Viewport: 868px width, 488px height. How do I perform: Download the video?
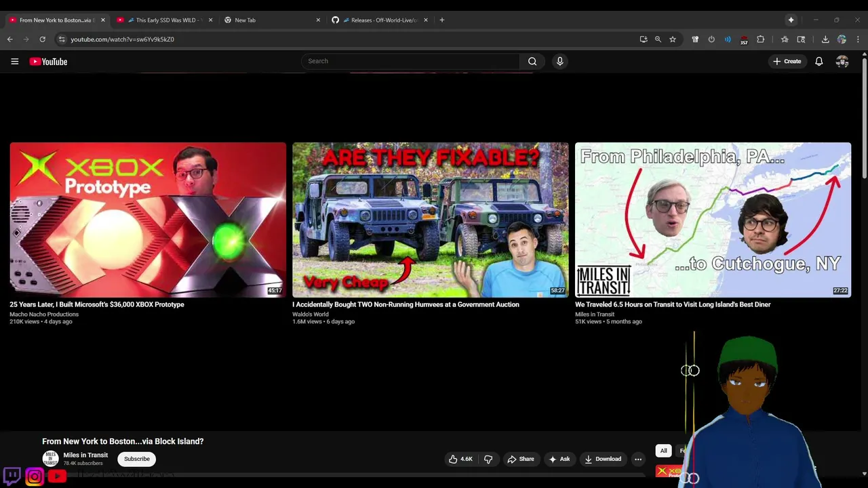pos(603,459)
